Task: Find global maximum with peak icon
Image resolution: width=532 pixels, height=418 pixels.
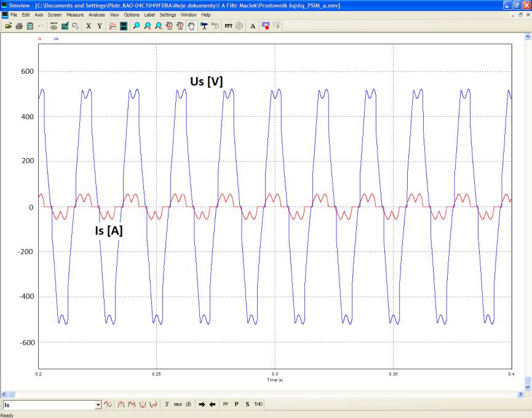Action: pos(121,404)
